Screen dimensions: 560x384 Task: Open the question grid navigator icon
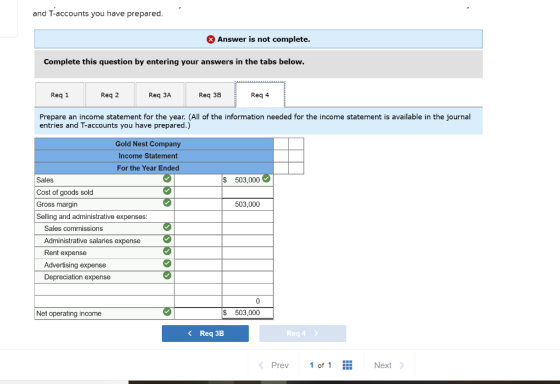(347, 365)
